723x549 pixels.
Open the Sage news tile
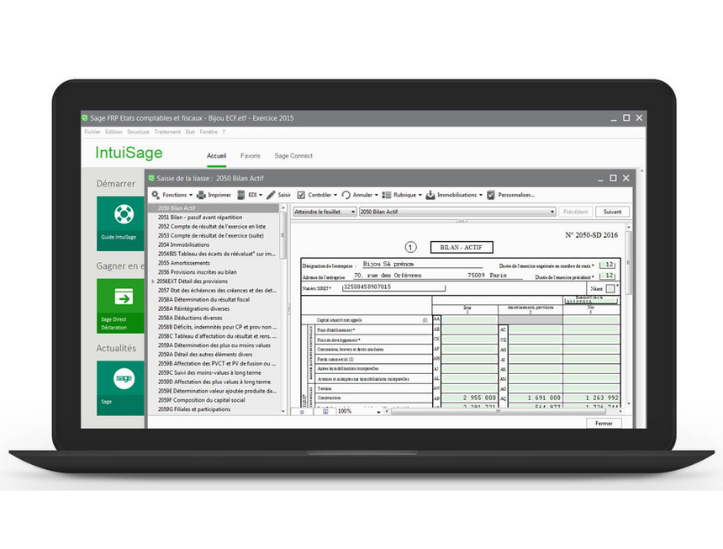(121, 388)
